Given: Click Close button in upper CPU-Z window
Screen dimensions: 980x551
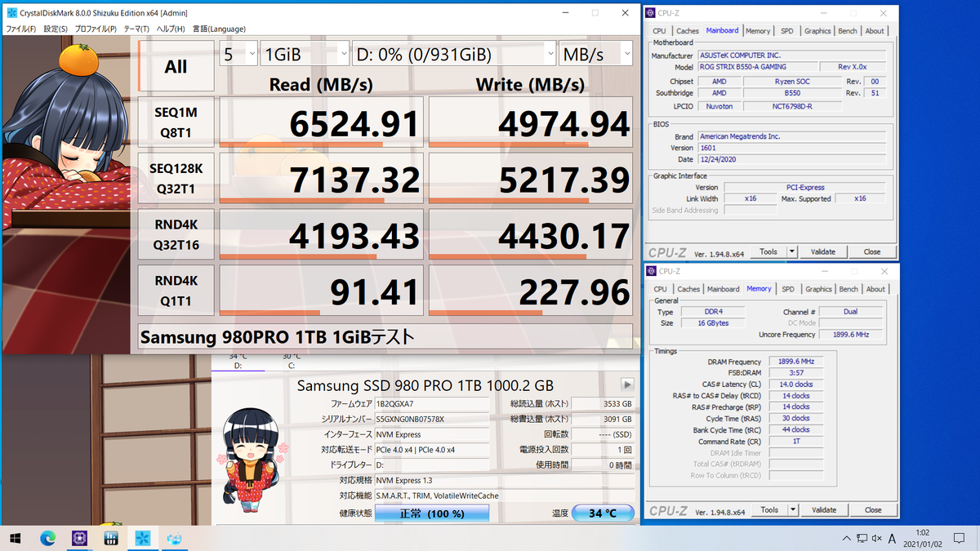Looking at the screenshot, I should click(x=872, y=251).
